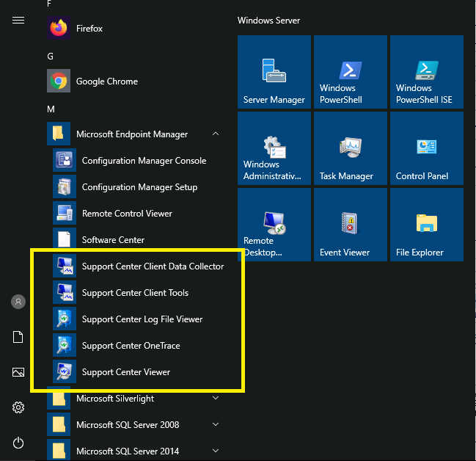Click the Windows Server group title
The height and width of the screenshot is (461, 476).
[268, 21]
